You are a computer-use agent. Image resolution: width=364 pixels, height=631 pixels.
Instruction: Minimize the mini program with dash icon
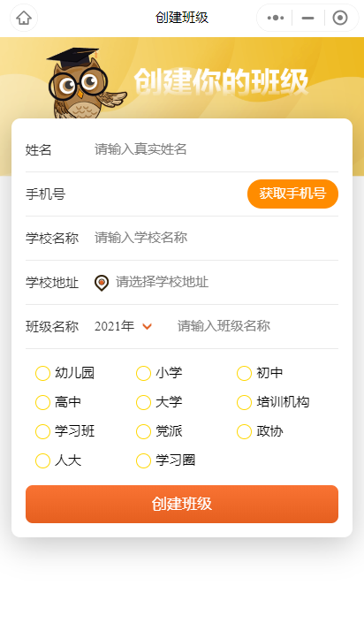tap(307, 18)
